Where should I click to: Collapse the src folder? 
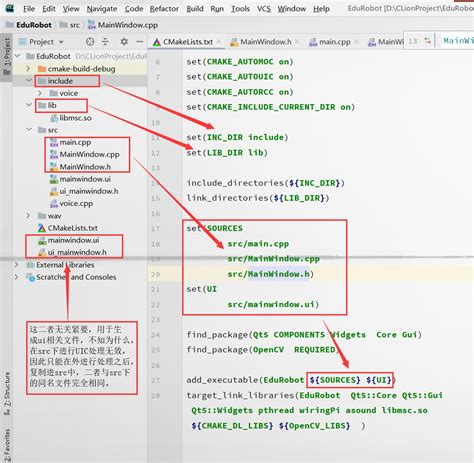click(x=29, y=129)
